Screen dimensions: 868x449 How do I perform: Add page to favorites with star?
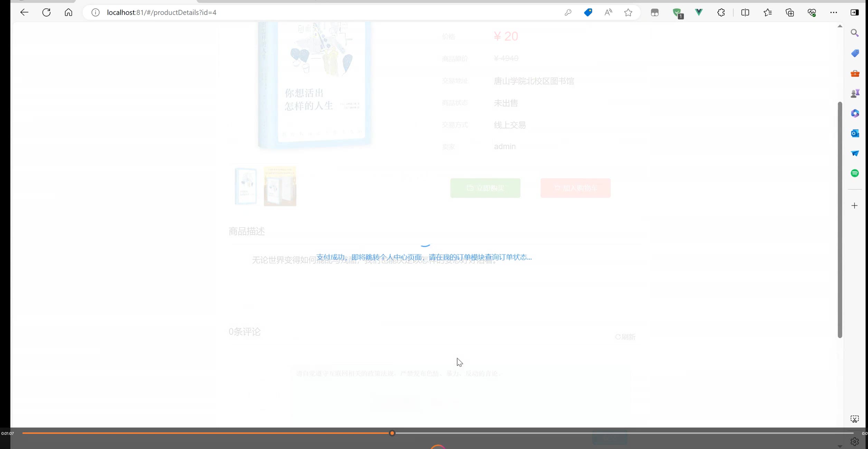tap(628, 12)
